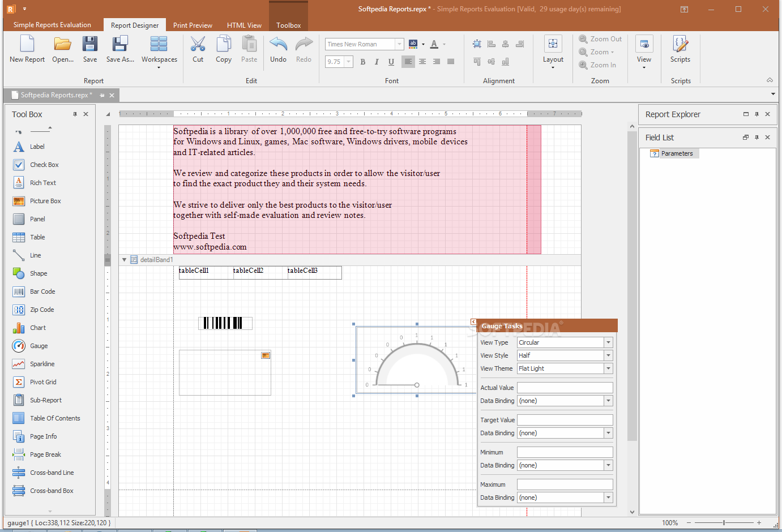Select the Sub-Report tool
Screen dimensions: 782x532
tap(37, 400)
